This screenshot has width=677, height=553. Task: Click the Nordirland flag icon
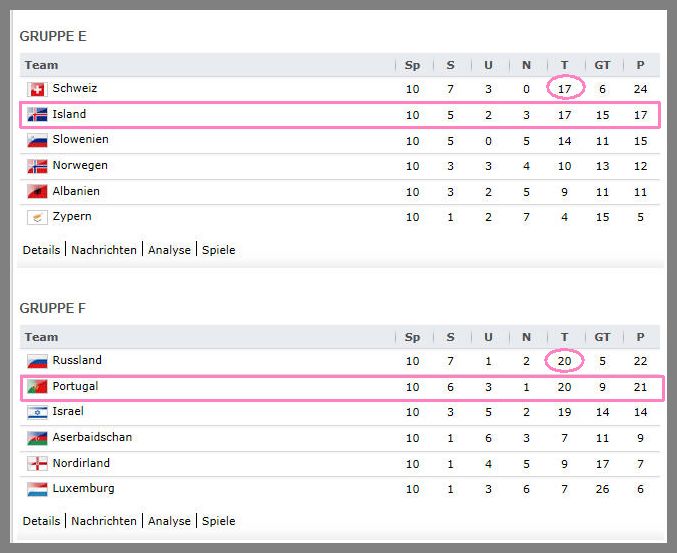click(x=37, y=464)
